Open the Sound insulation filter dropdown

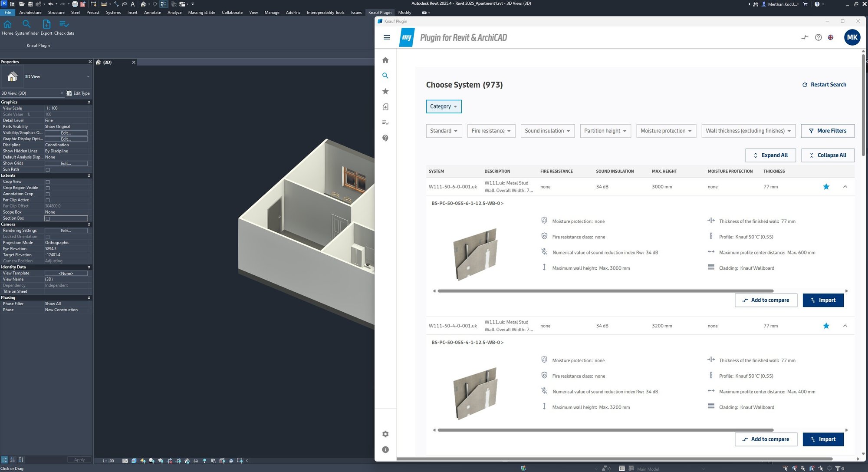(547, 131)
